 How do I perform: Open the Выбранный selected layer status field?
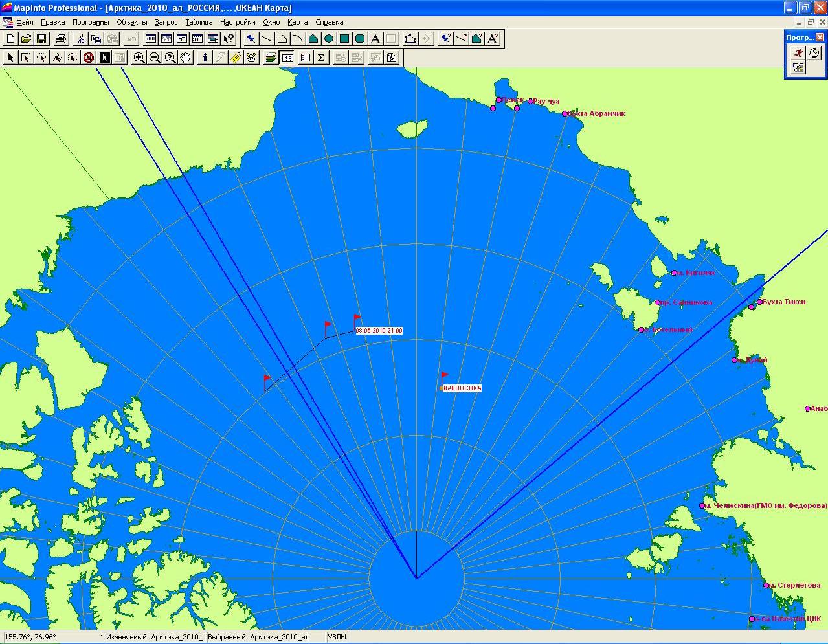pyautogui.click(x=257, y=638)
